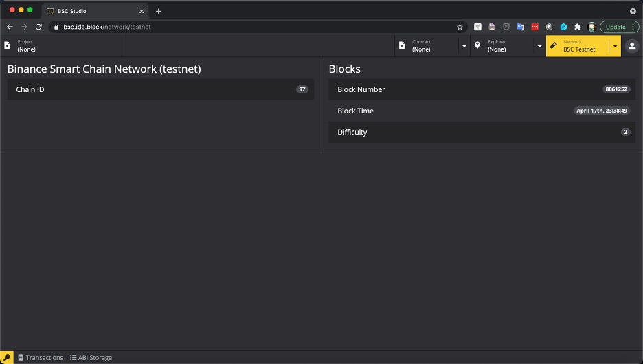Open the Contract (None) selector

(x=427, y=45)
